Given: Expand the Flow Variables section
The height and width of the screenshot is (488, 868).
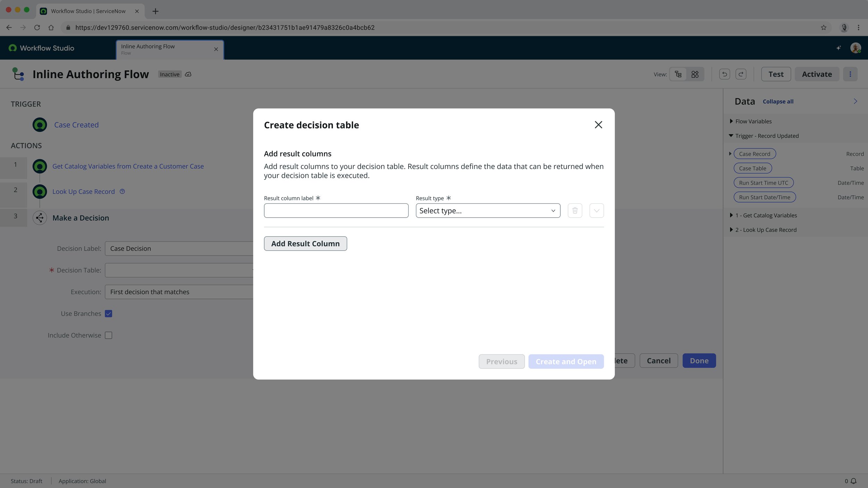Looking at the screenshot, I should tap(731, 121).
